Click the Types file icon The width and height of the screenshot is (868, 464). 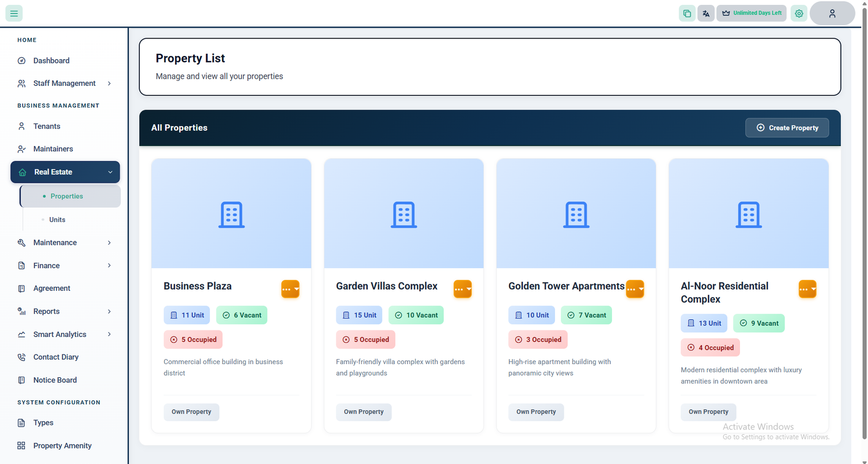coord(22,423)
